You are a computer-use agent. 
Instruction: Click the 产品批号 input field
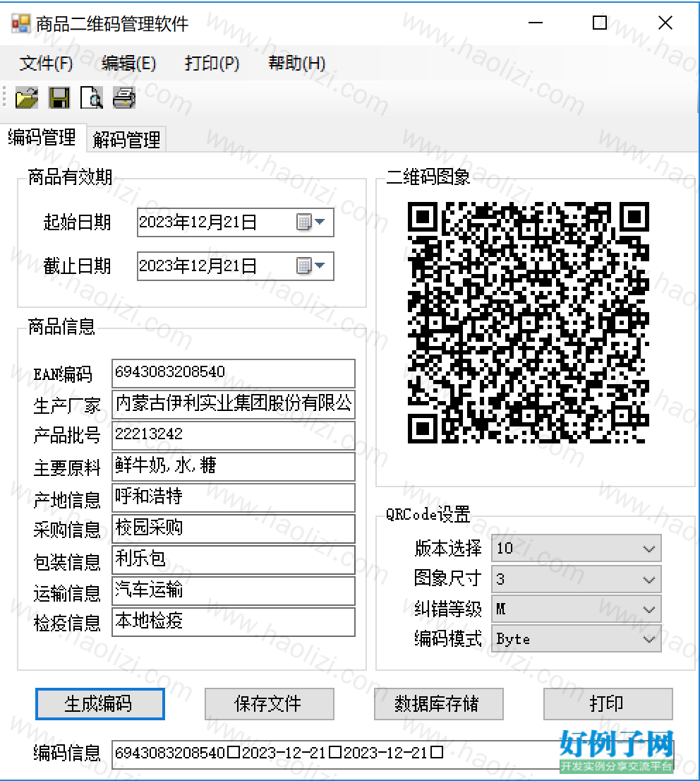(234, 435)
